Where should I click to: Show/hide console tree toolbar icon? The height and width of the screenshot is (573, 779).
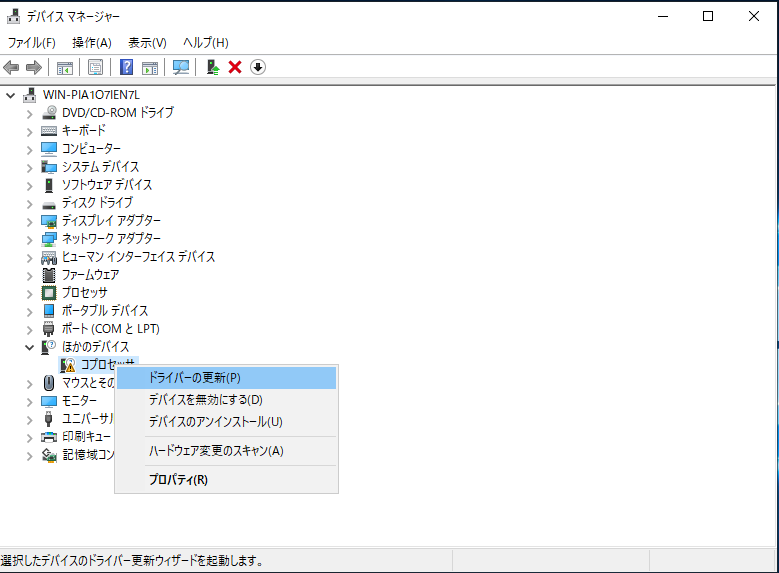tap(65, 68)
